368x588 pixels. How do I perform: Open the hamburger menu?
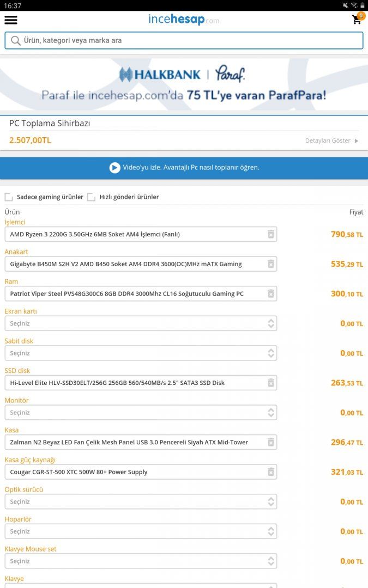tap(11, 20)
